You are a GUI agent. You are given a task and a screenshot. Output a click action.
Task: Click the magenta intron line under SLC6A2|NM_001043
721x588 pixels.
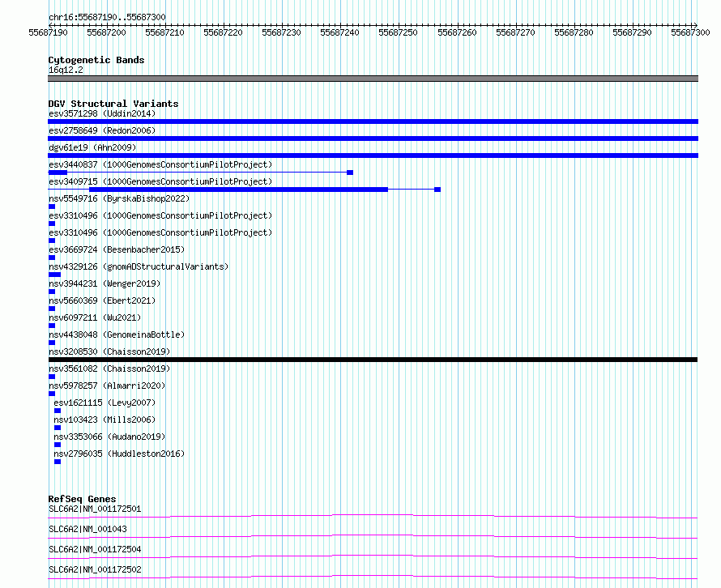(x=373, y=536)
